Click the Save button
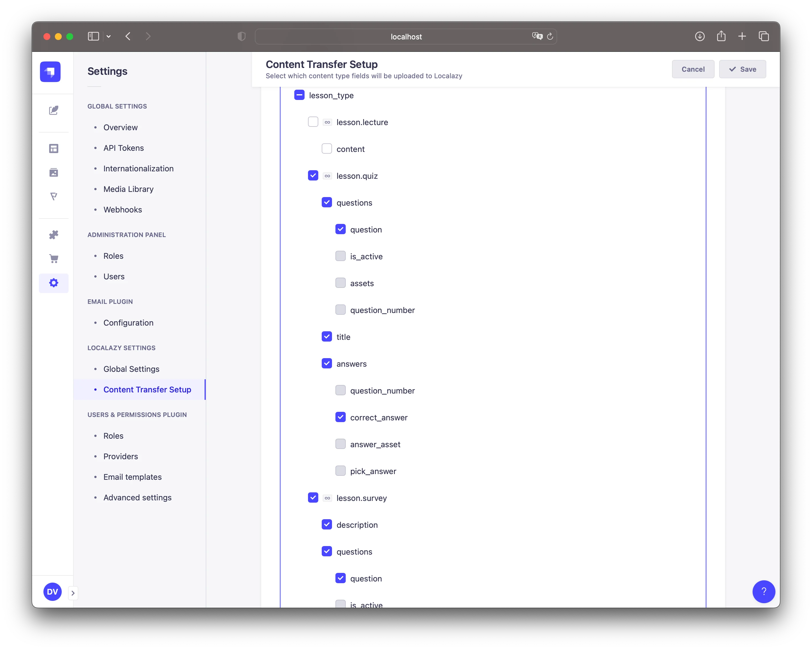The height and width of the screenshot is (650, 812). click(742, 69)
